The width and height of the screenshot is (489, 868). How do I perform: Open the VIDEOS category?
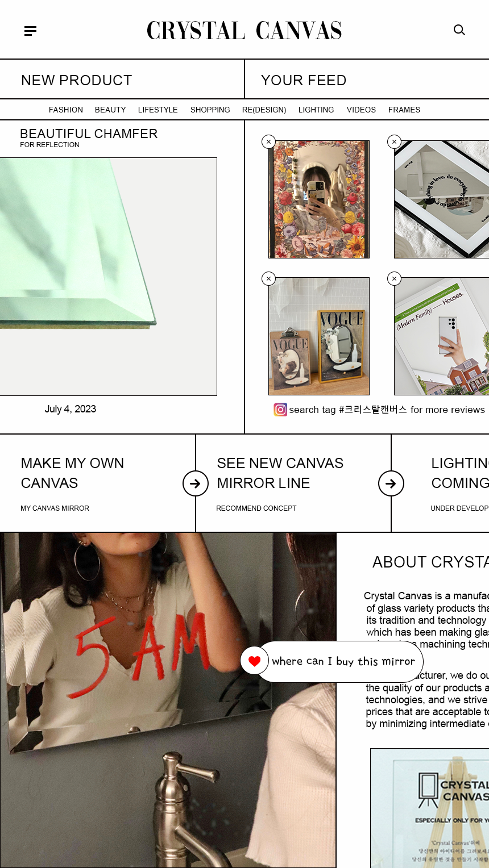[361, 110]
